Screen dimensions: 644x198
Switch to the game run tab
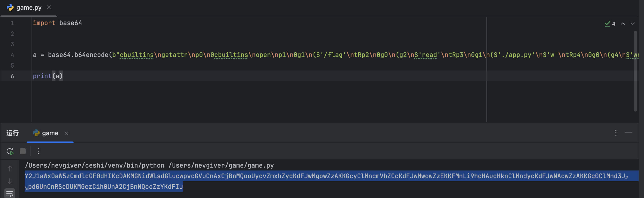pos(50,133)
